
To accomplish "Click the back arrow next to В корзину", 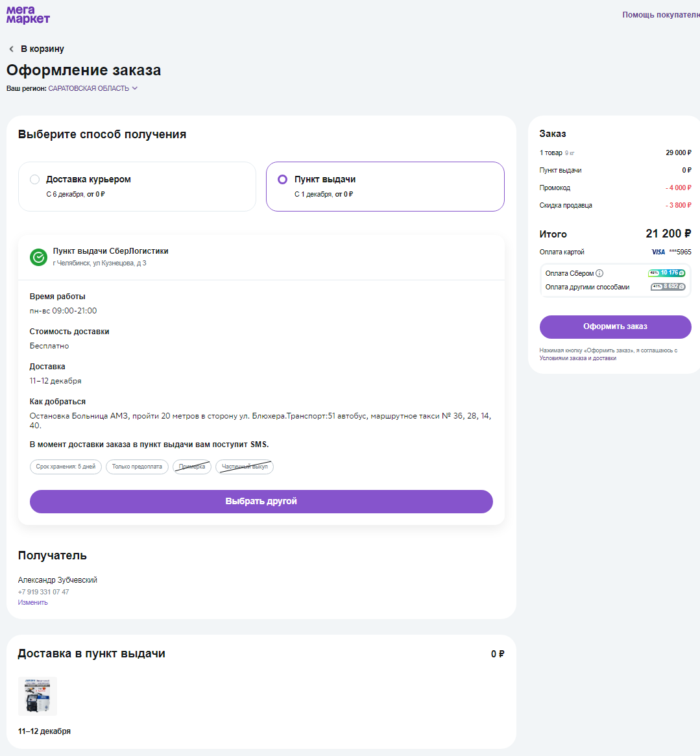I will (11, 49).
